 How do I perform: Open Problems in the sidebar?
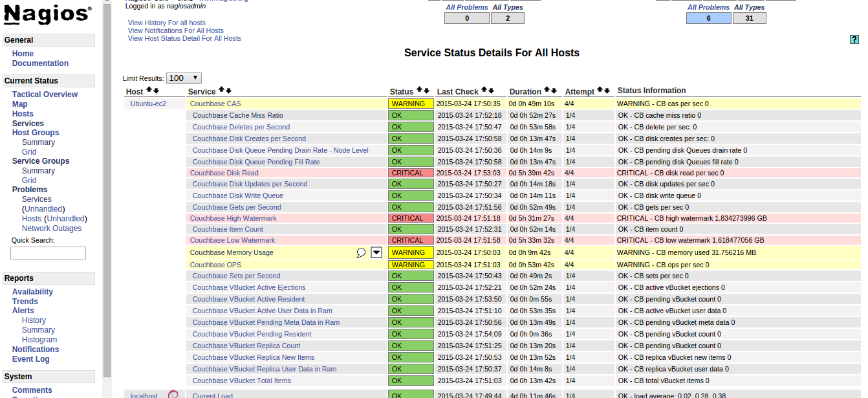coord(30,190)
